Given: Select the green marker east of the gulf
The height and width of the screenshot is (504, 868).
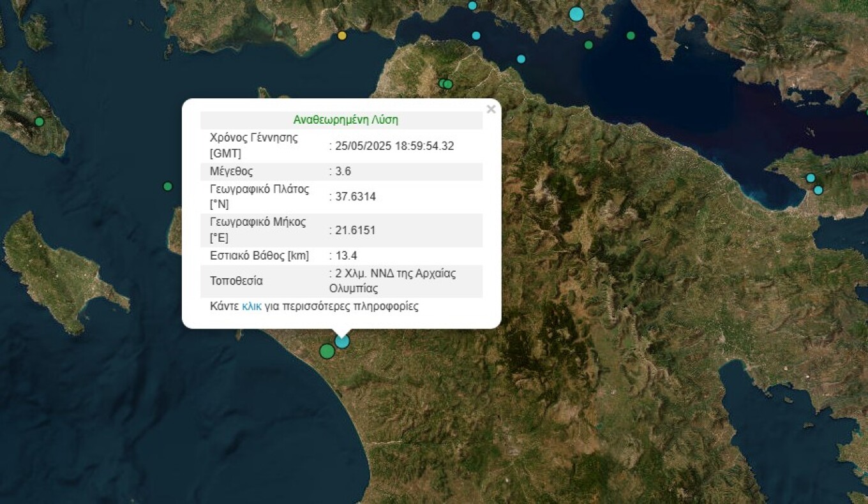Looking at the screenshot, I should click(x=631, y=34).
